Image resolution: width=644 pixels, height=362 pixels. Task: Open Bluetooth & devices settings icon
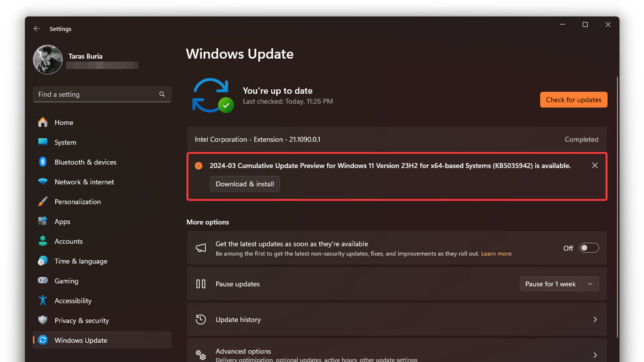click(x=43, y=162)
